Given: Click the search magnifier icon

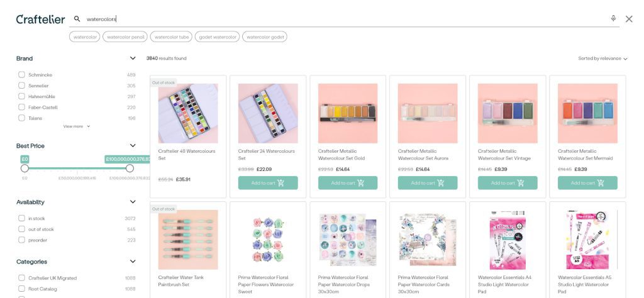Looking at the screenshot, I should click(77, 19).
